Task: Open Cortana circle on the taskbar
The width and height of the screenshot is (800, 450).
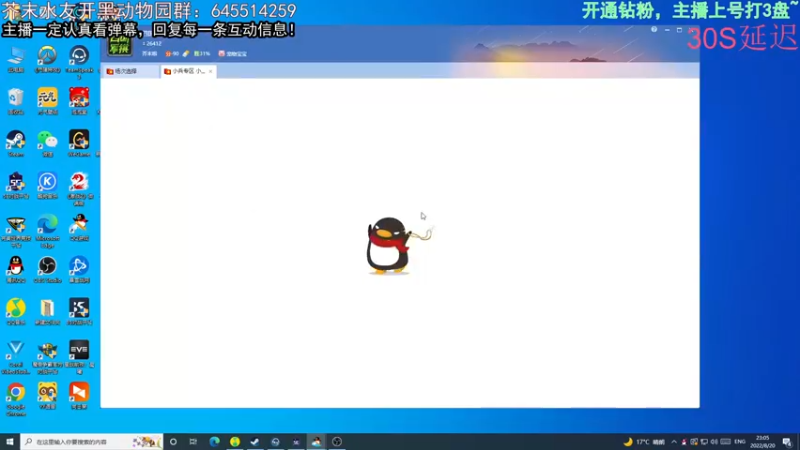Action: (x=173, y=441)
